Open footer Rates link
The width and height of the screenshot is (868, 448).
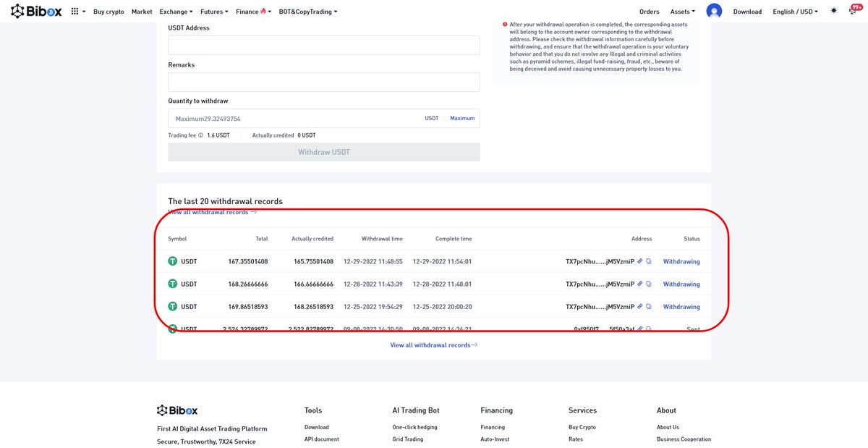coord(576,439)
